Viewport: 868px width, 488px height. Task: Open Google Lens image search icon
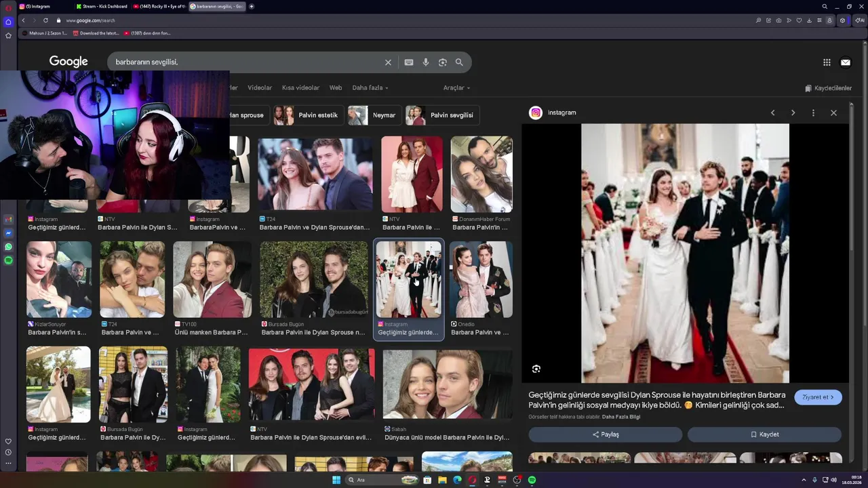pos(443,62)
